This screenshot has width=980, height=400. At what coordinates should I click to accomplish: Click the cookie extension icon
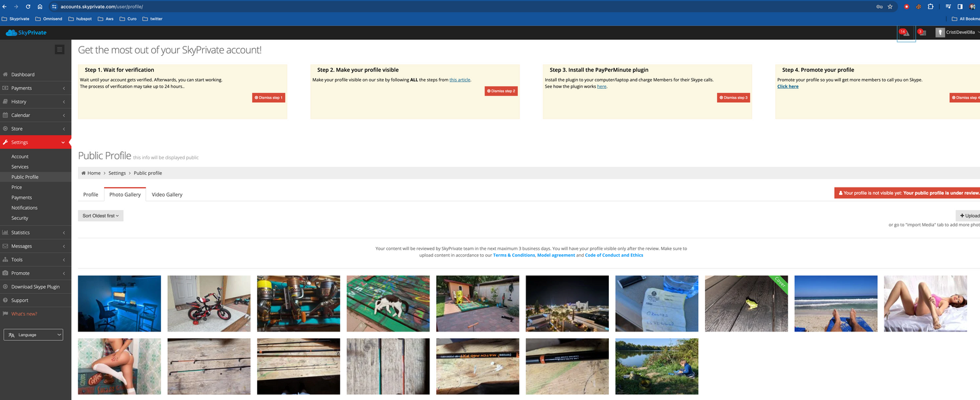click(x=919, y=7)
